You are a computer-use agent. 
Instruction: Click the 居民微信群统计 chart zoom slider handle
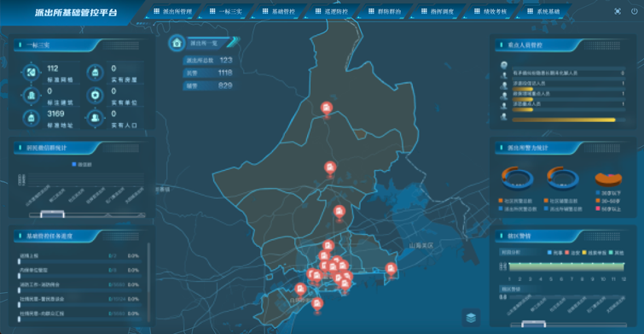pyautogui.click(x=53, y=214)
